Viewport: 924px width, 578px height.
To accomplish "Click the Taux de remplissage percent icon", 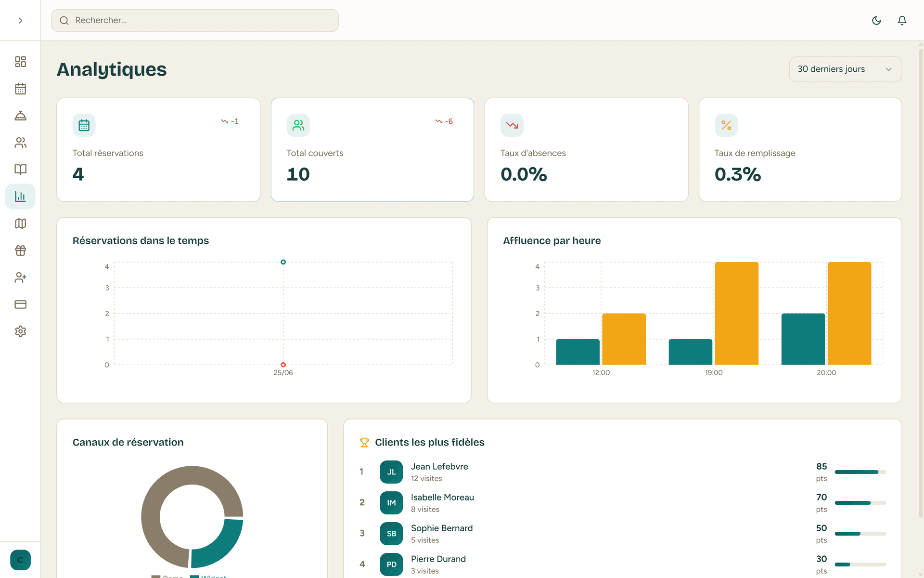I will click(x=726, y=125).
